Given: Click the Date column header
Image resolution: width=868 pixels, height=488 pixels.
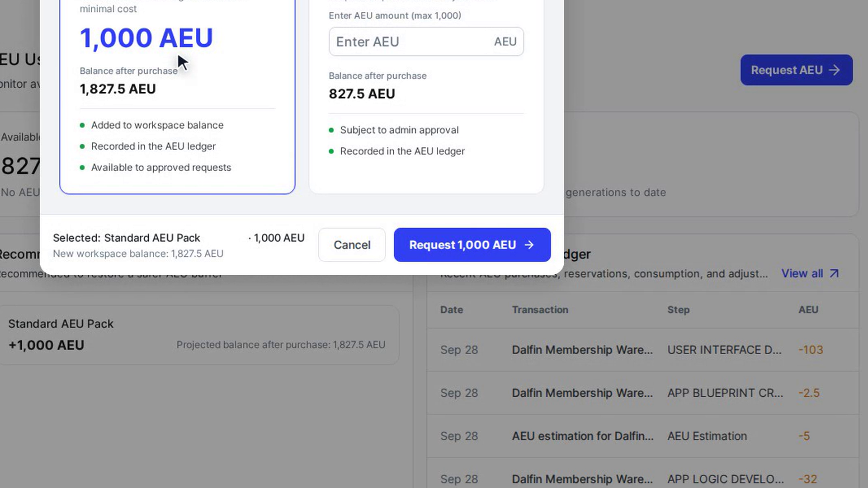Looking at the screenshot, I should pyautogui.click(x=451, y=310).
